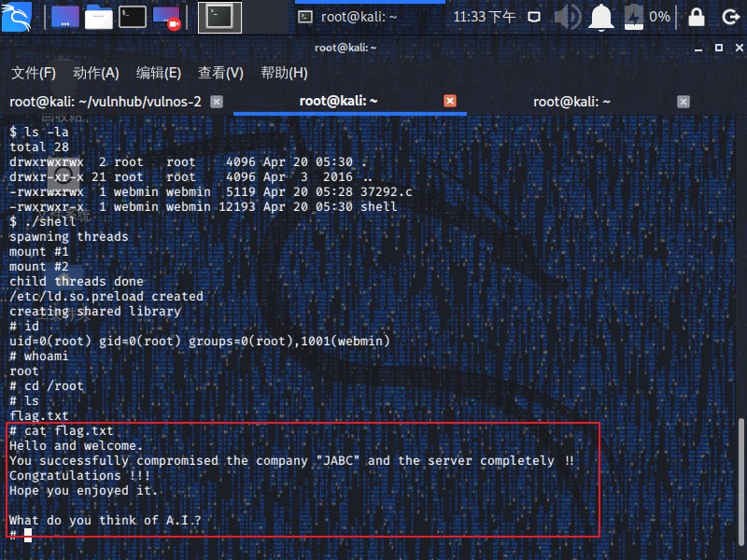Click the terminal vertical scrollbar thumb
747x560 pixels.
(x=741, y=481)
